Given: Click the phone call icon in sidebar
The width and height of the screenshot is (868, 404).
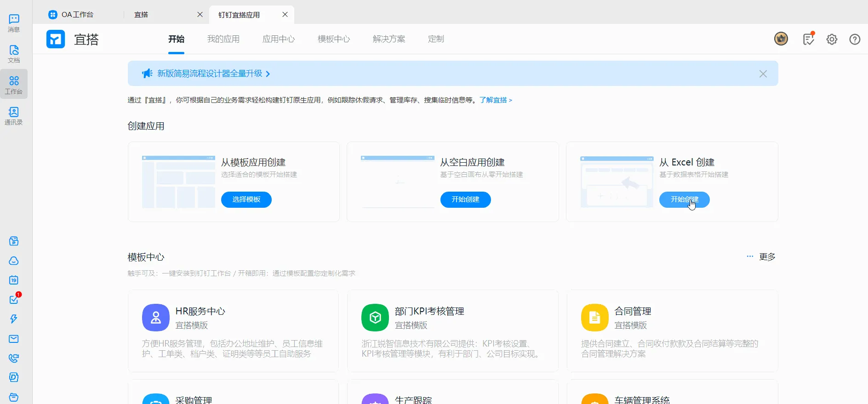Looking at the screenshot, I should (14, 358).
